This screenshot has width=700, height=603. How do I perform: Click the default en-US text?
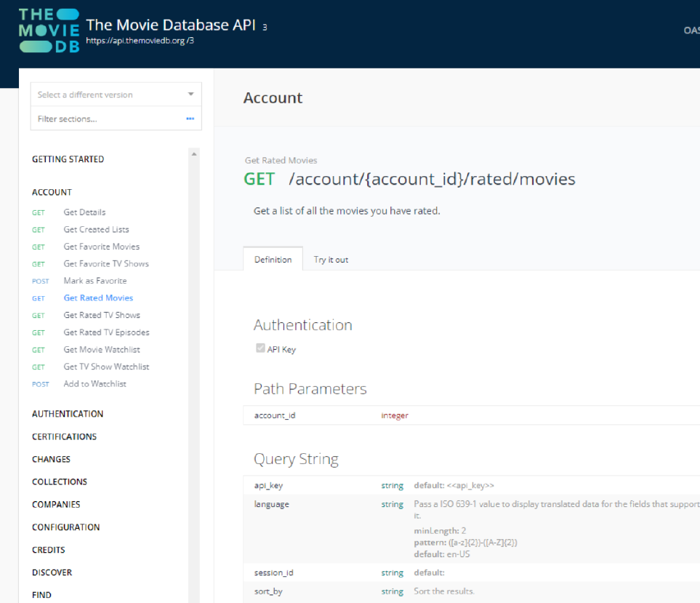pyautogui.click(x=441, y=554)
